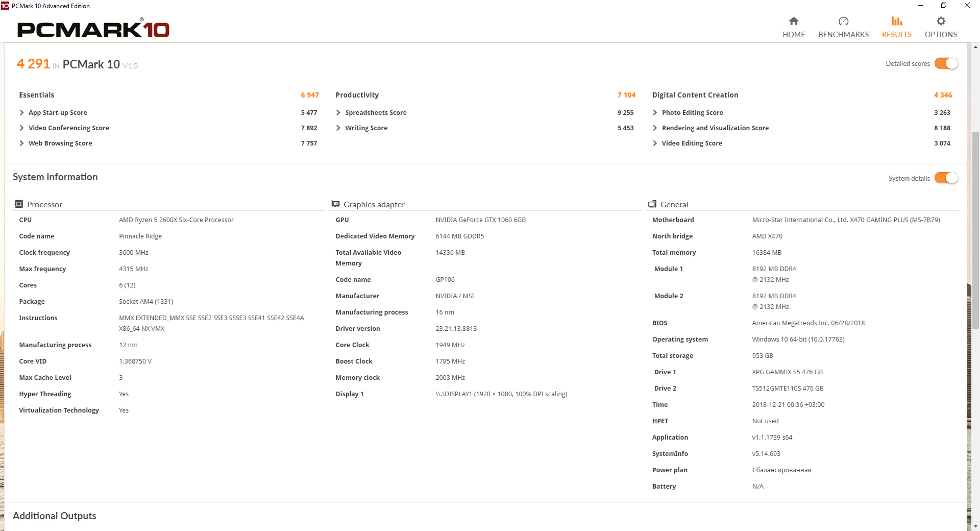The image size is (980, 531).
Task: Click the Results bar chart icon
Action: 897,21
